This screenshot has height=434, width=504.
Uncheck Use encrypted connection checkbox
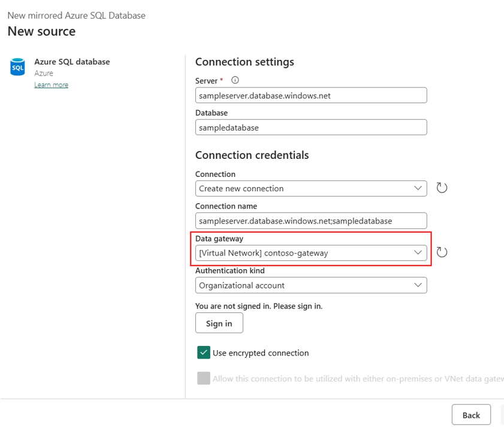pos(204,352)
